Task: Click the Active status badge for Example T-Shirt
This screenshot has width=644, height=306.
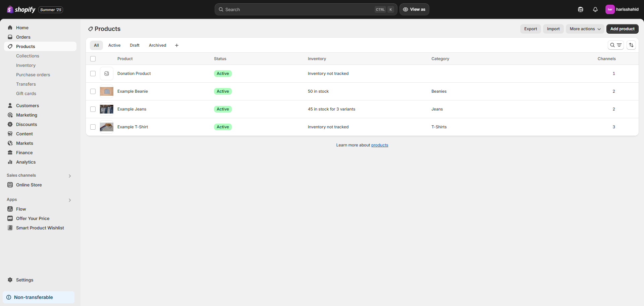Action: 223,127
